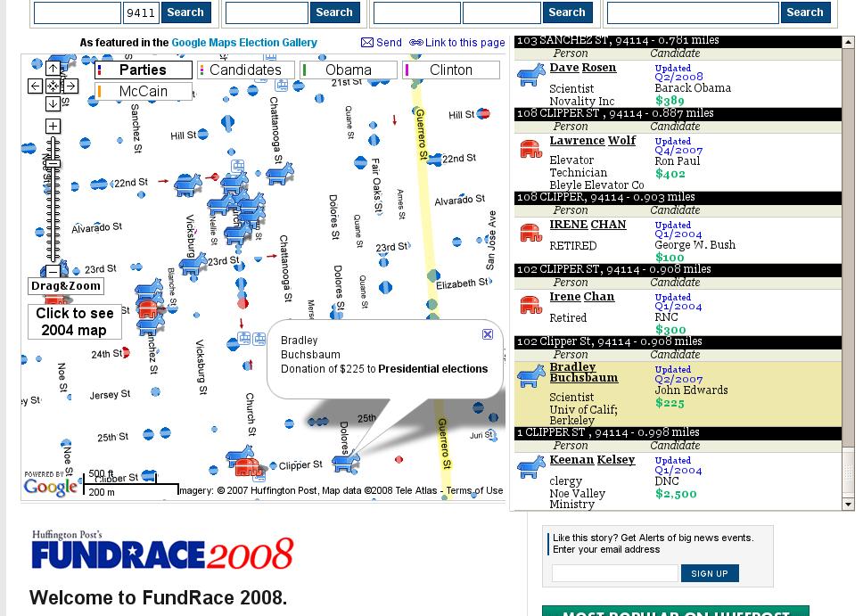This screenshot has height=616, width=863.
Task: Switch map view to Parties
Action: tap(143, 70)
